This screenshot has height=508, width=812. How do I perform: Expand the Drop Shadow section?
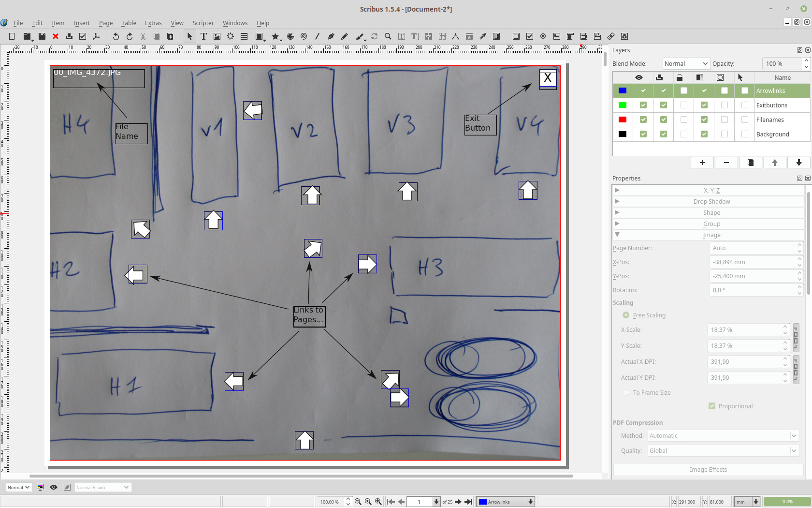[x=709, y=202]
